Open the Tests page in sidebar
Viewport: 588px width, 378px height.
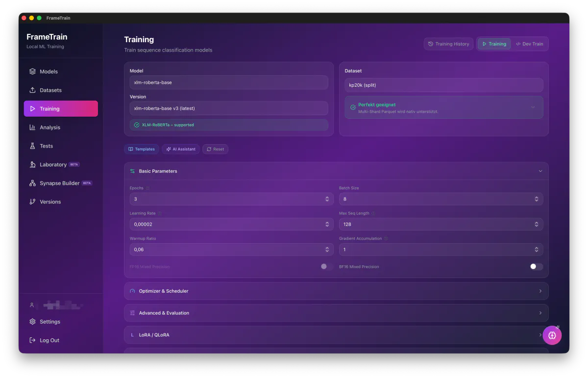[61, 146]
